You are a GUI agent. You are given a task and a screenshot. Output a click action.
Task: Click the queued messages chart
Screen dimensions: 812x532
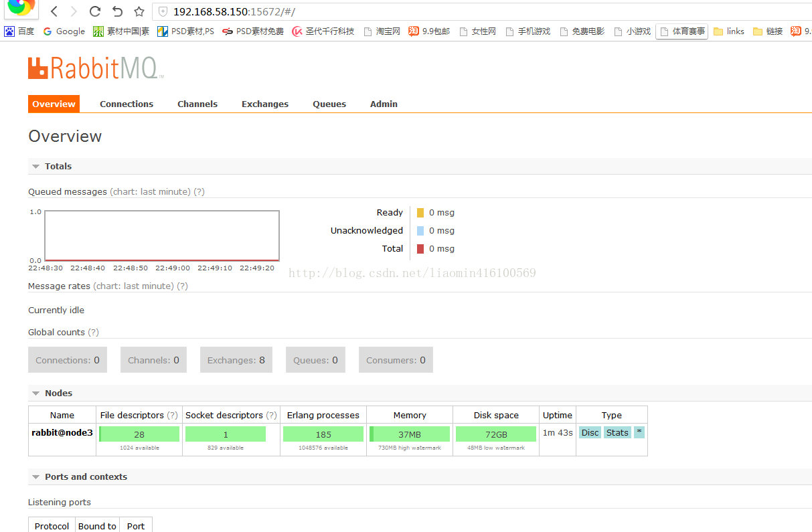[x=162, y=236]
